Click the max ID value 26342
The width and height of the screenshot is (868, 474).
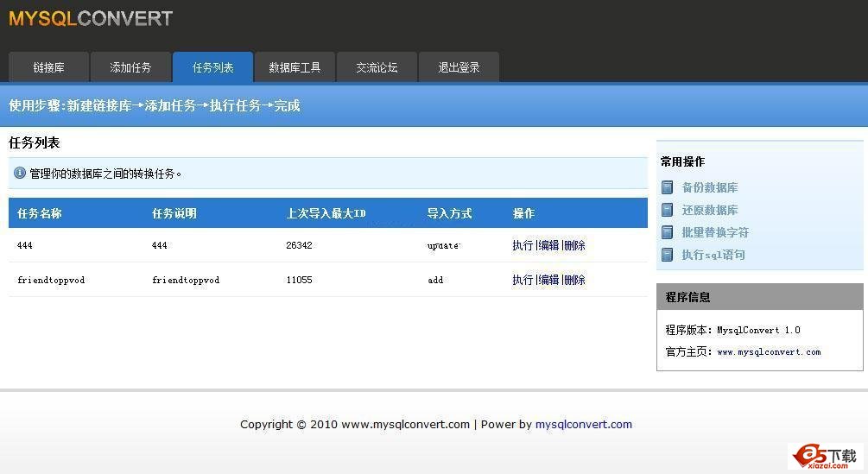(x=299, y=245)
